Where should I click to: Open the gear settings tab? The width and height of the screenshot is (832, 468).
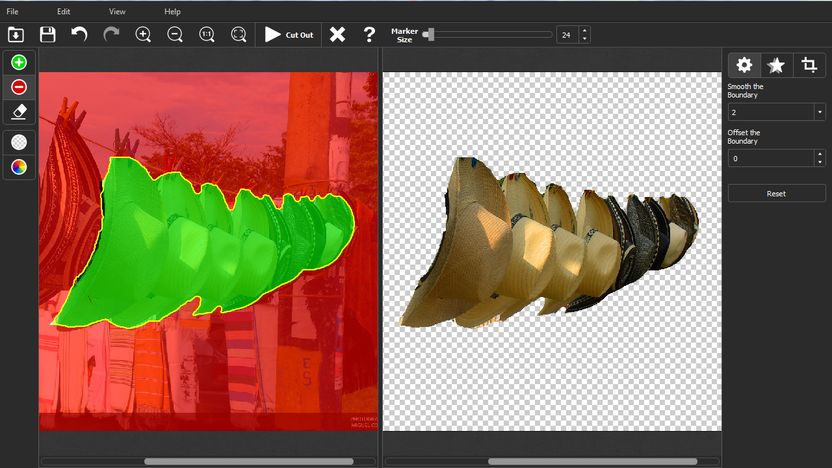pyautogui.click(x=744, y=65)
